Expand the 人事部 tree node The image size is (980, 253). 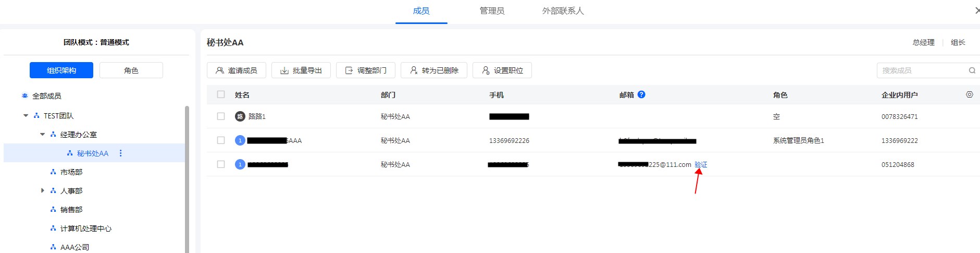tap(43, 191)
